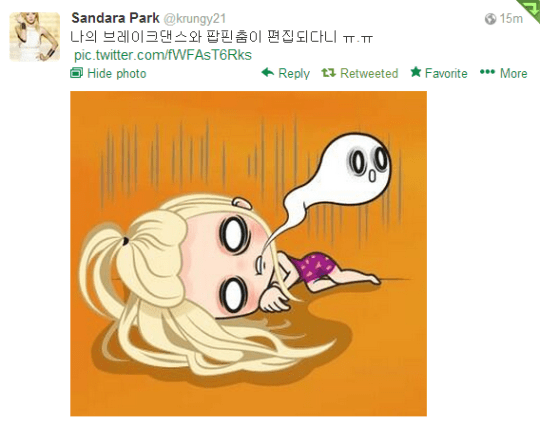
Task: Click the cartoon ghost girl photo
Action: (x=248, y=254)
